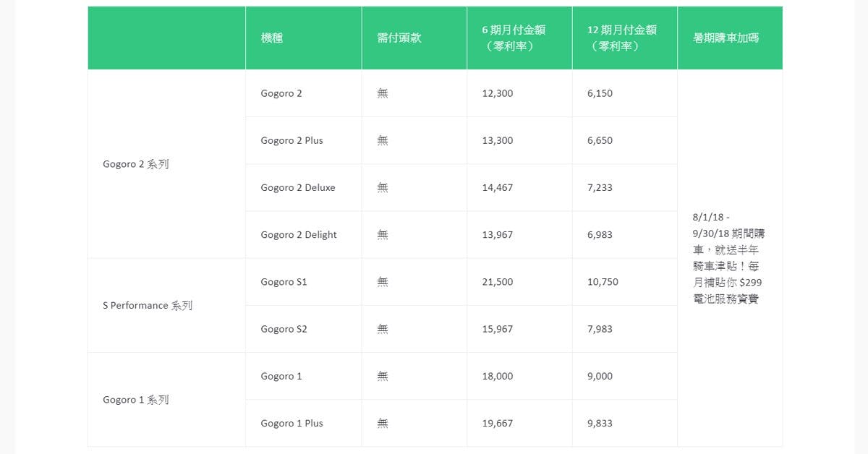Click the 6,983 payment value
Viewport: 868px width, 454px height.
point(600,234)
